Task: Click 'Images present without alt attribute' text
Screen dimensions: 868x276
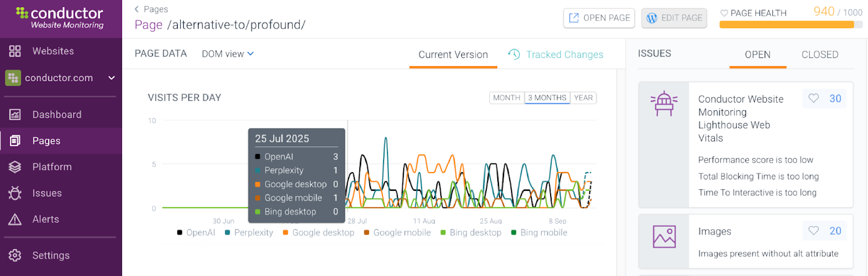Action: (768, 253)
